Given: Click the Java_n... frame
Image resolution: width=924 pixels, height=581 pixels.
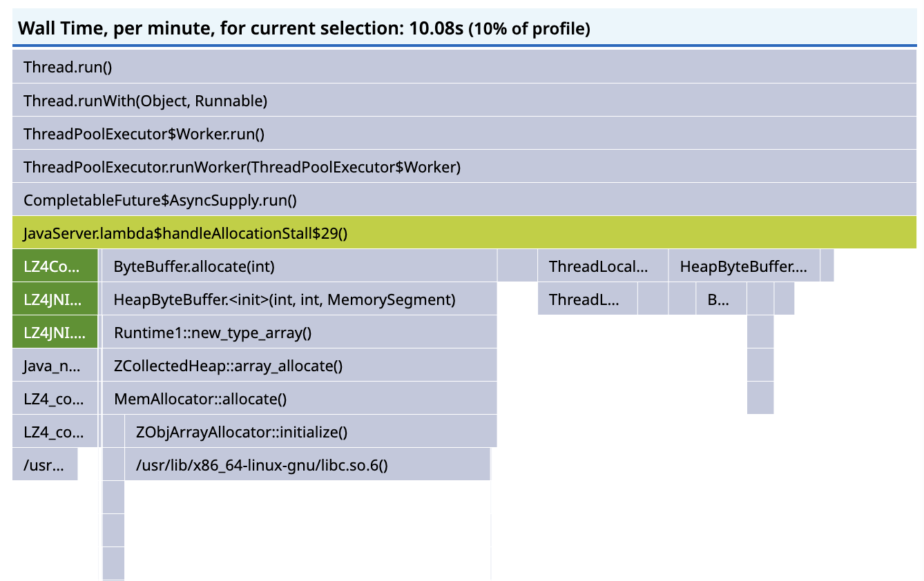Looking at the screenshot, I should [x=55, y=365].
